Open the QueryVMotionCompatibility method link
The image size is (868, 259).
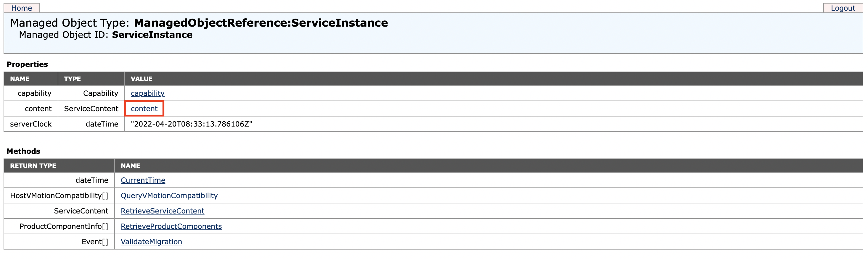169,196
